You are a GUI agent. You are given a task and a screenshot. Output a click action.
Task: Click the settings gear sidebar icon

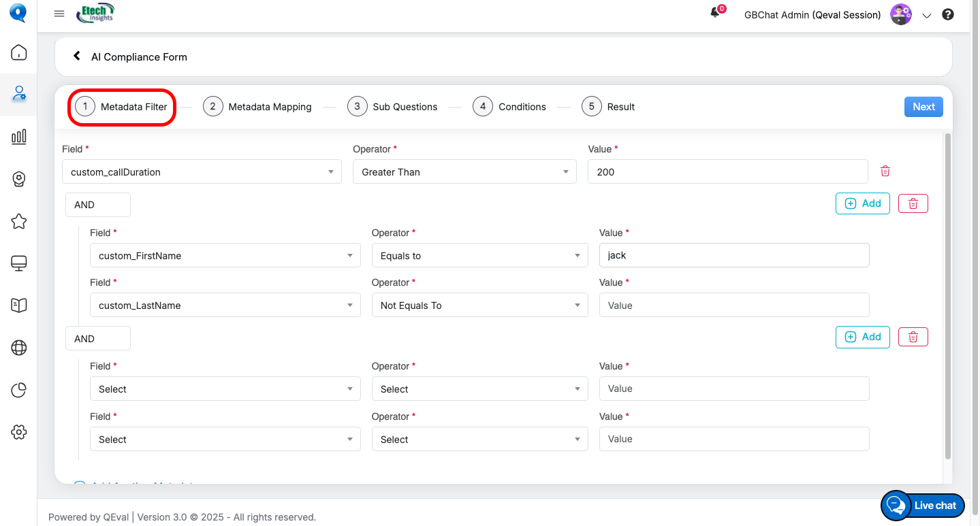coord(19,432)
